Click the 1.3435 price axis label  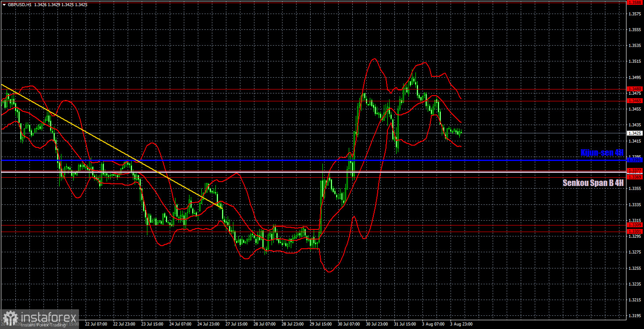[x=635, y=125]
